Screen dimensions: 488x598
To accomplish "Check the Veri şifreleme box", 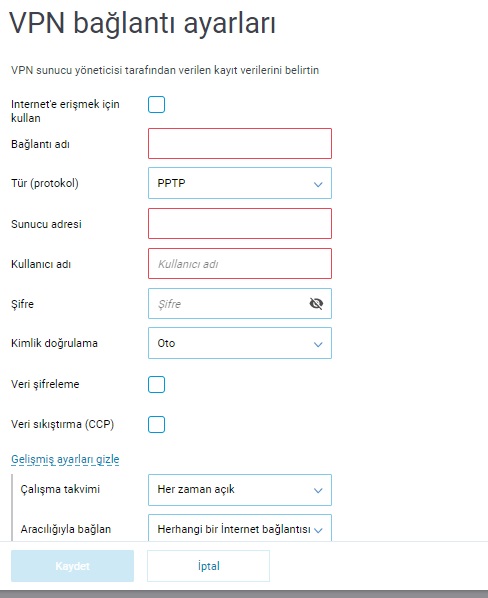I will click(156, 384).
